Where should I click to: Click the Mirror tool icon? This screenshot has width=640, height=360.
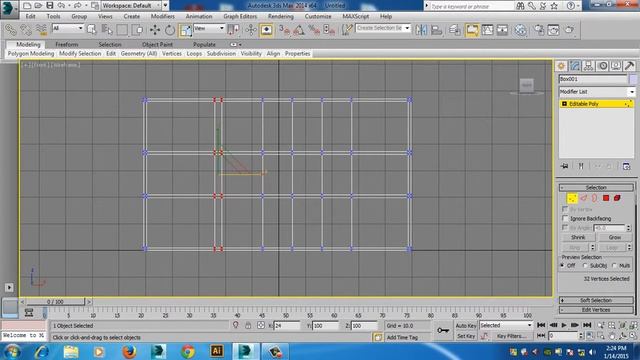pos(421,30)
